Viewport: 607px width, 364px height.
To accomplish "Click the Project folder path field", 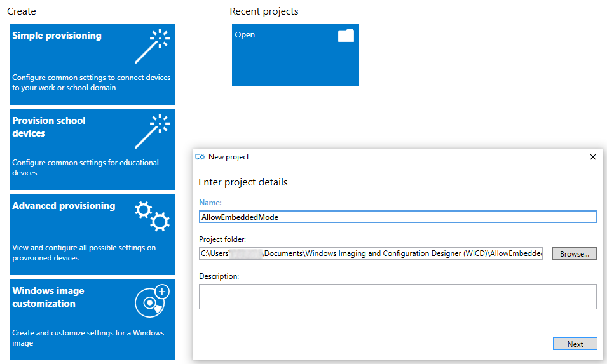I will point(371,253).
